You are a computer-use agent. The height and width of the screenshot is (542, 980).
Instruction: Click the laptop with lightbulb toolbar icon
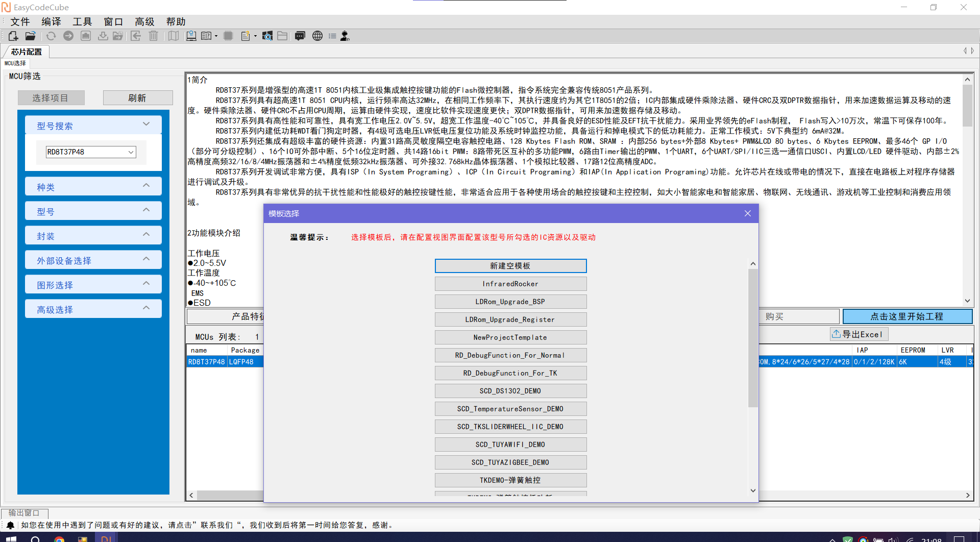(191, 36)
